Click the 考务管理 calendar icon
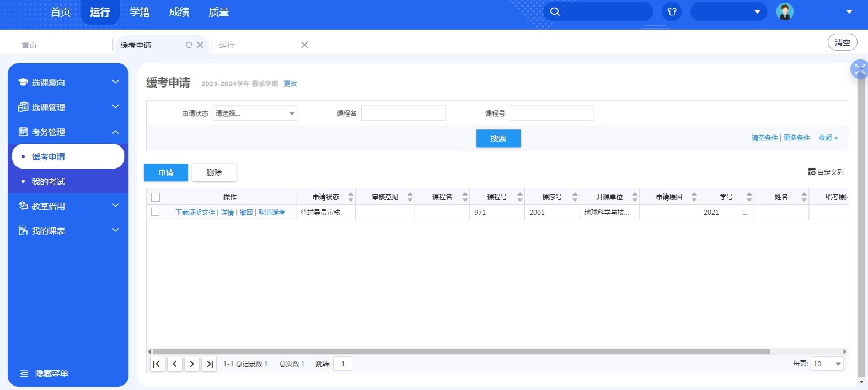This screenshot has width=868, height=390. (x=23, y=132)
